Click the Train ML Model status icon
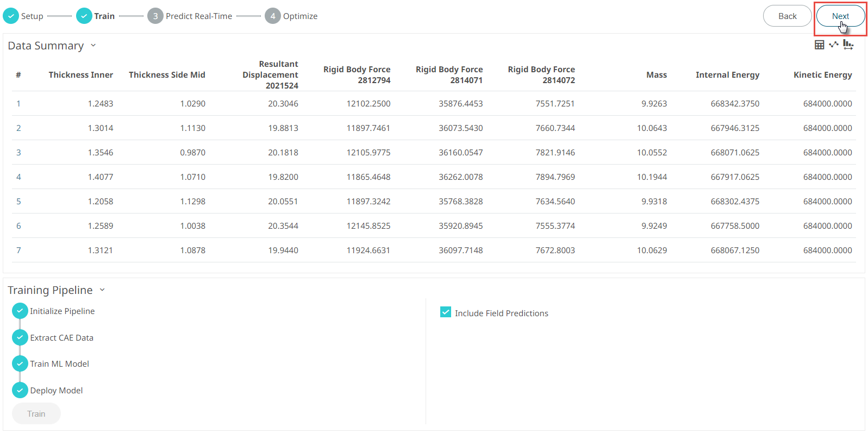 20,363
